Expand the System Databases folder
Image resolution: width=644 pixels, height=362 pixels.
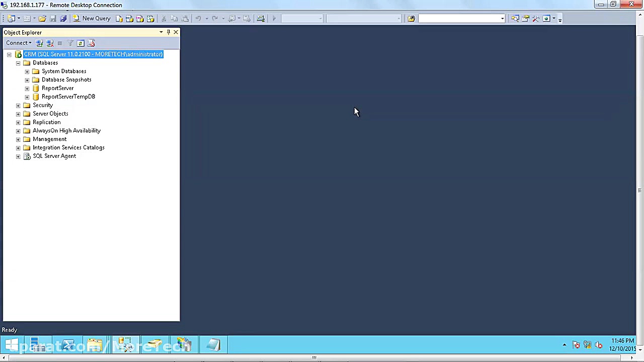pos(27,71)
